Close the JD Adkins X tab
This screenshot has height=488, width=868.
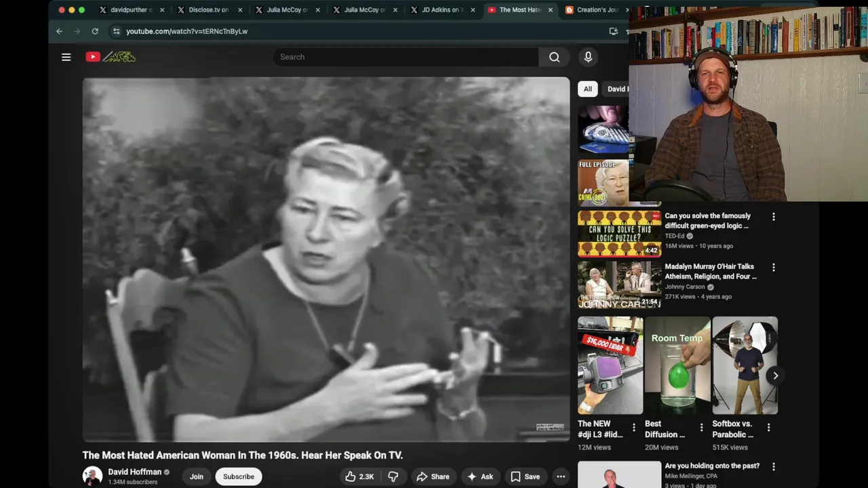coord(473,10)
